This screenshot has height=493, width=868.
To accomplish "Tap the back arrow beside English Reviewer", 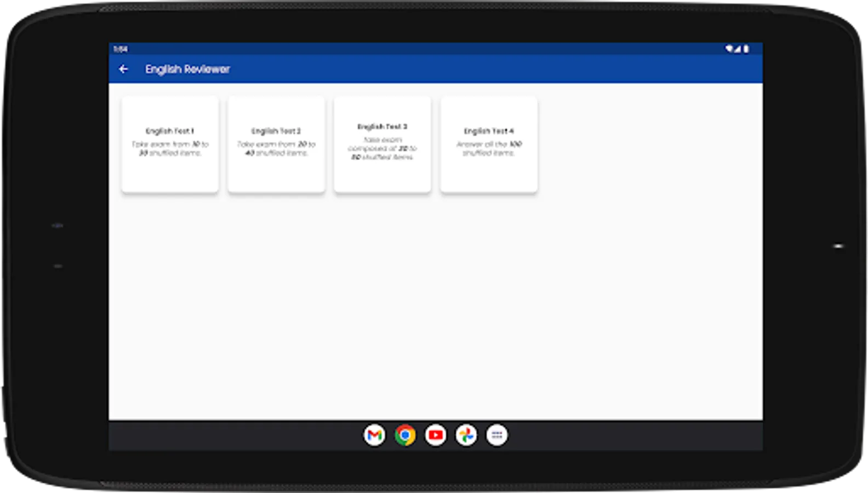I will point(123,69).
